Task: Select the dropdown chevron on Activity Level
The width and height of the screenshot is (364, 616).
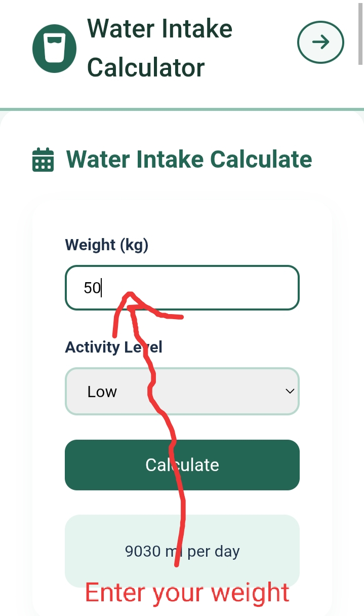Action: 289,391
